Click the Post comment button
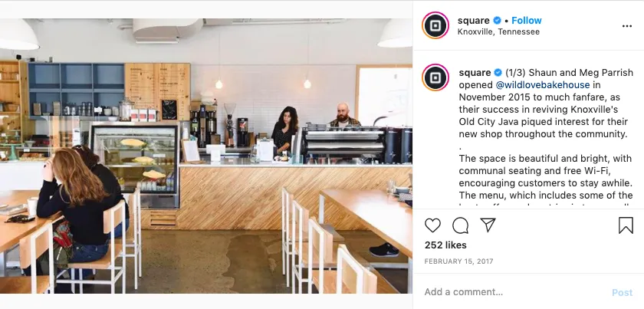The image size is (644, 309). coord(623,293)
